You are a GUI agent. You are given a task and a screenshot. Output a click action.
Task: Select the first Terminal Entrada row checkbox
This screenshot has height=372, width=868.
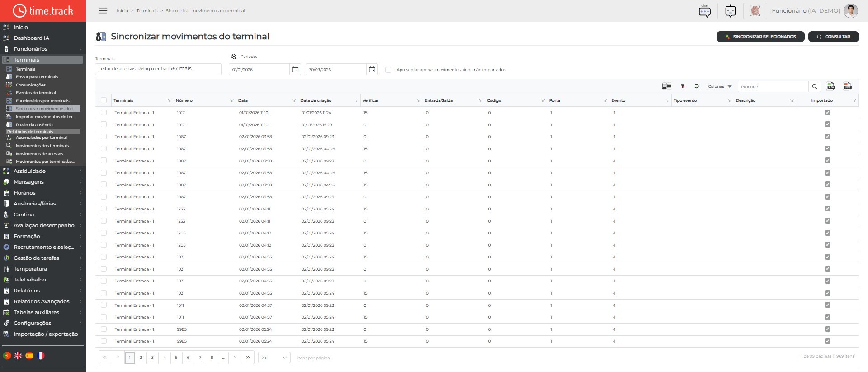tap(104, 112)
